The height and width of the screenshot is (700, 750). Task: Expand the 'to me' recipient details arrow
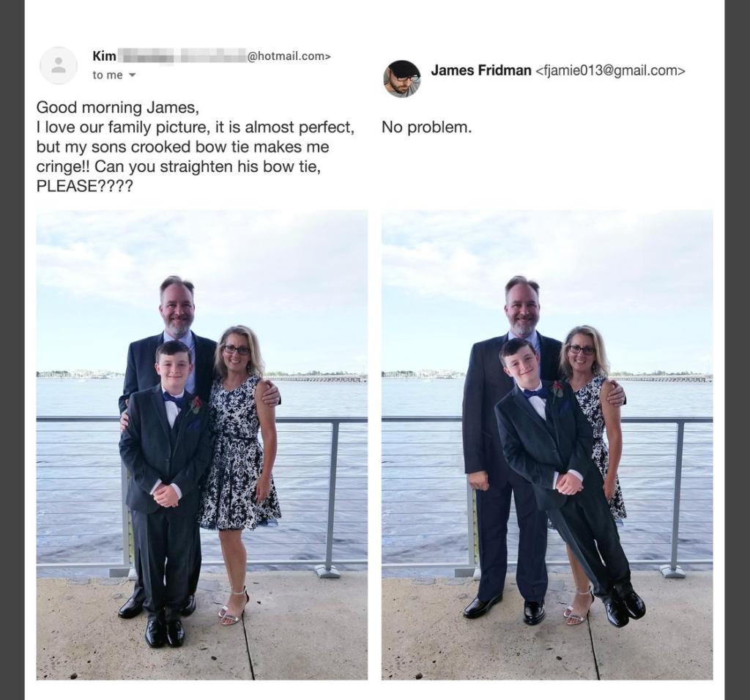click(133, 75)
